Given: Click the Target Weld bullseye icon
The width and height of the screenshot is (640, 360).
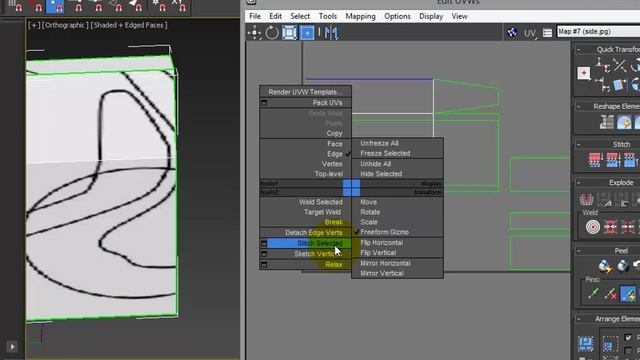Looking at the screenshot, I should pyautogui.click(x=593, y=227).
